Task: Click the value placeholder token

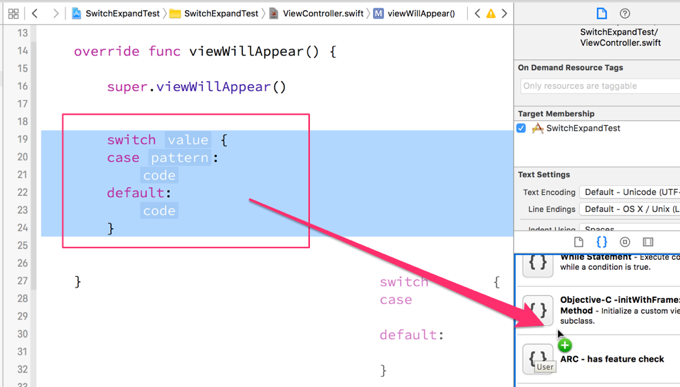Action: [x=188, y=140]
